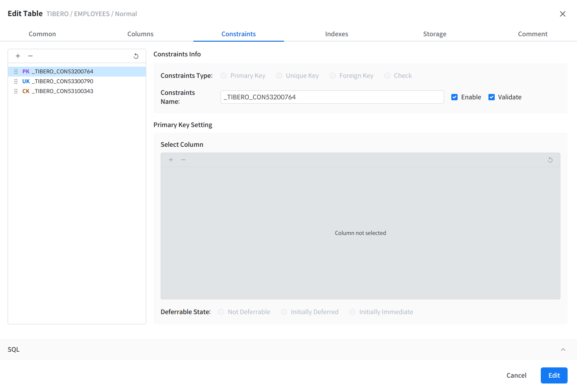Toggle the Validate checkbox

click(x=492, y=97)
